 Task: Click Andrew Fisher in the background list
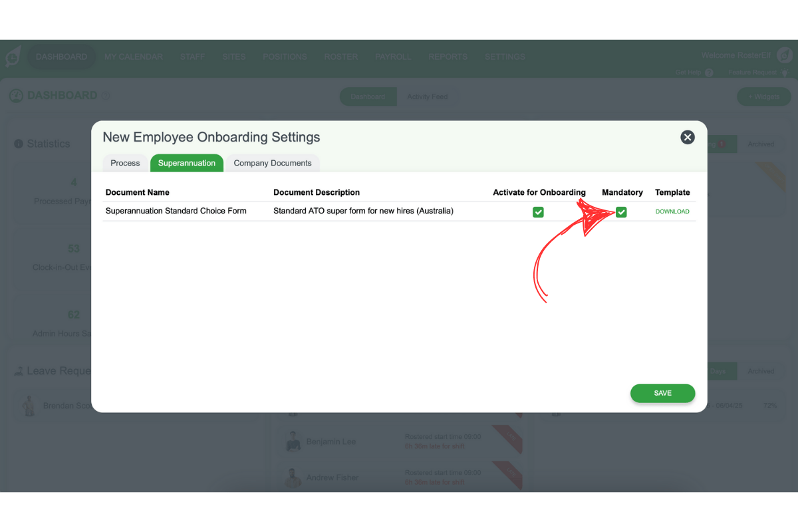[x=332, y=477]
